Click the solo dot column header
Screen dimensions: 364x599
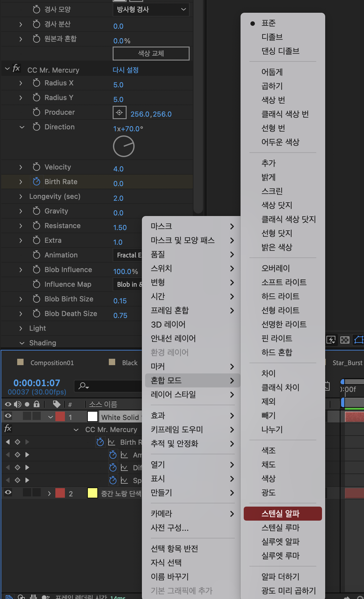point(27,404)
